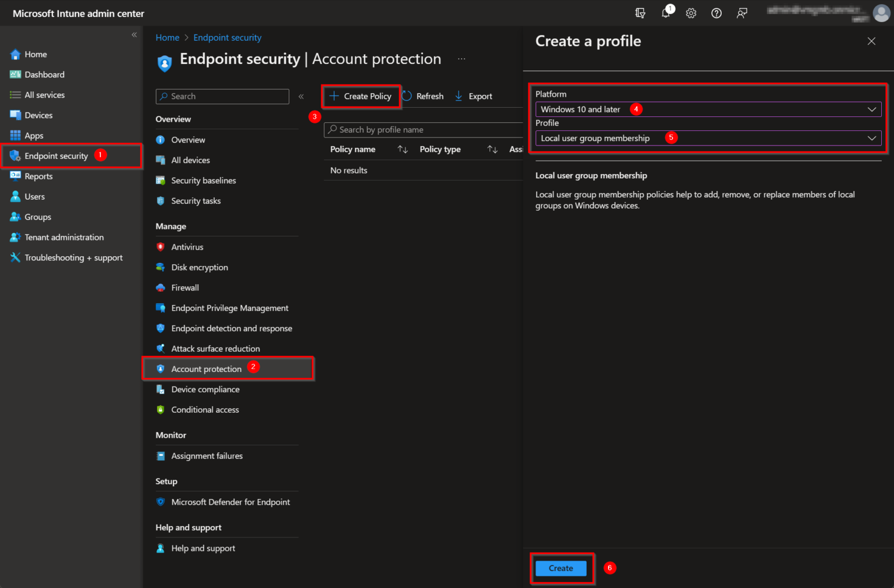Click the Refresh control in the toolbar

coord(423,96)
